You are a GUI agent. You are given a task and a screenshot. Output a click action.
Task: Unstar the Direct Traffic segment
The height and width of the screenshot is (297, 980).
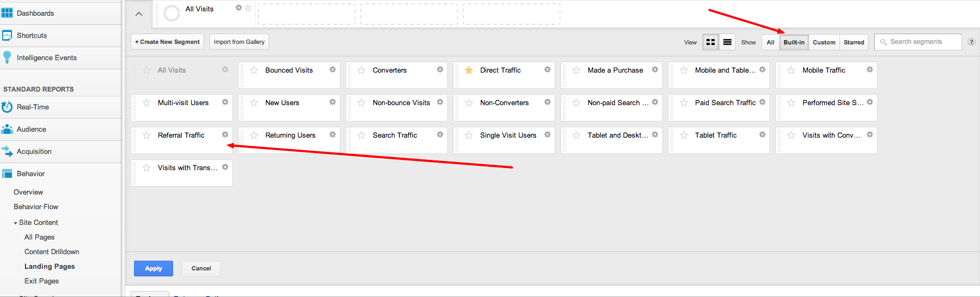point(469,70)
